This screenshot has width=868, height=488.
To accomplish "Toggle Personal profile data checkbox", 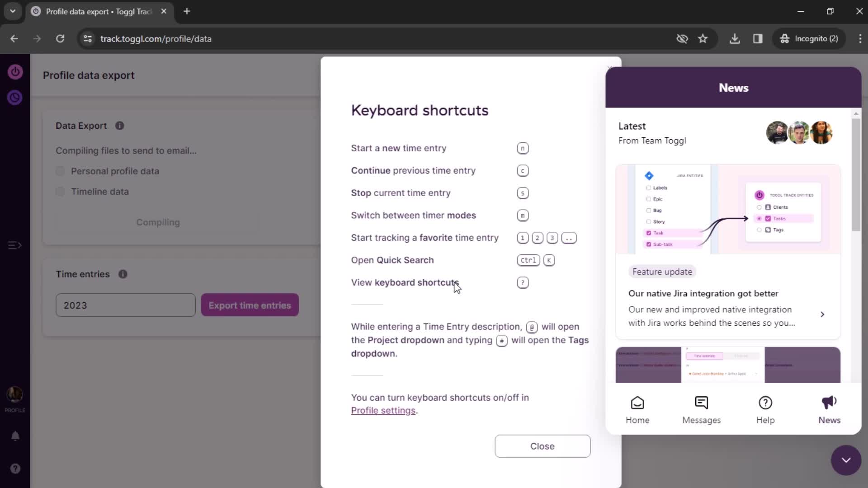I will click(x=60, y=171).
